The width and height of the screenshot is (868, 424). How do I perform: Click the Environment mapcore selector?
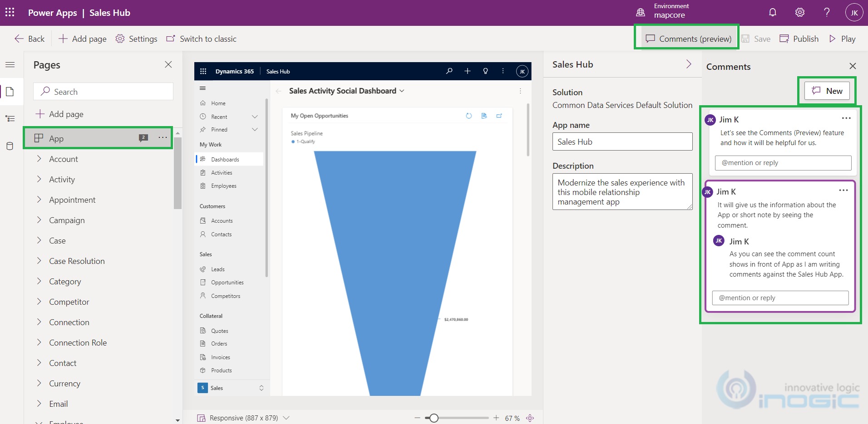click(663, 12)
